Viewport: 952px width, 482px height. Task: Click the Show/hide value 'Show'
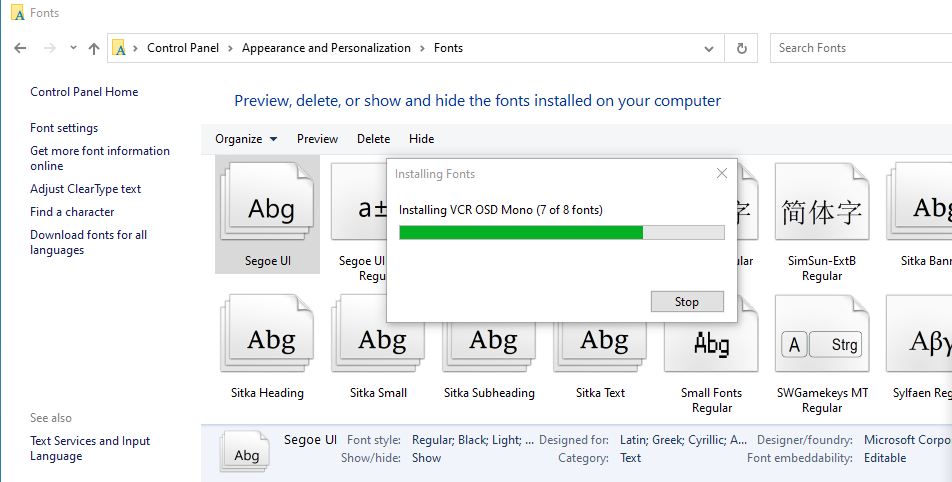pos(426,458)
